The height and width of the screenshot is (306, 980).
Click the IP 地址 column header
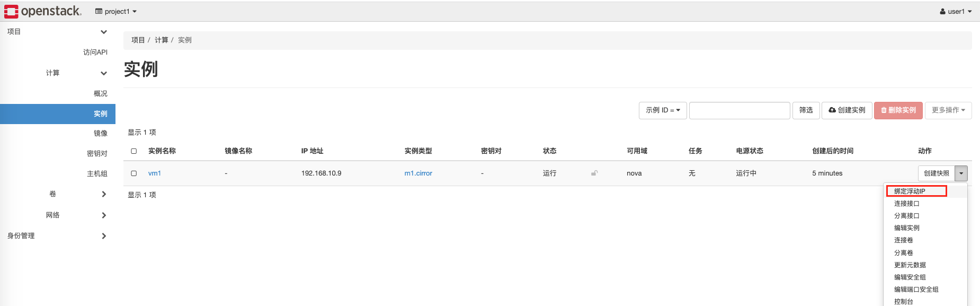pos(312,151)
